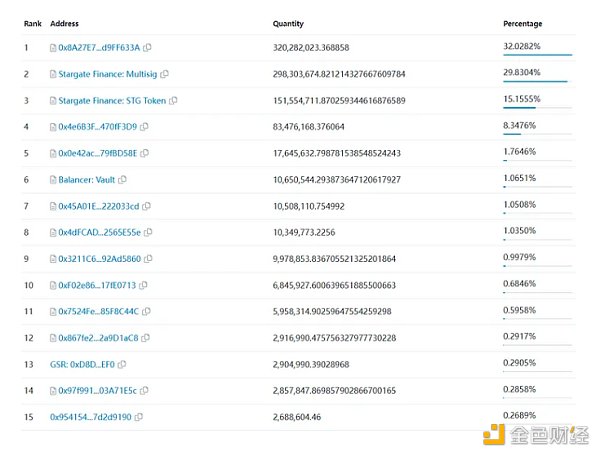Image resolution: width=600 pixels, height=456 pixels.
Task: Copy address 0x4dFCAD...2565E55e
Action: 148,232
